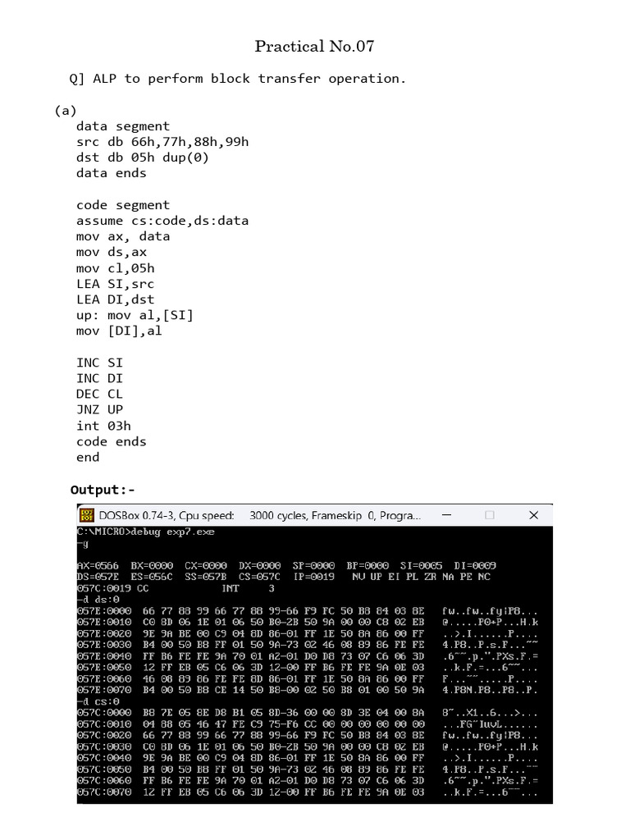Click the "int 03h" line
Screen dimensions: 630x840
103,426
